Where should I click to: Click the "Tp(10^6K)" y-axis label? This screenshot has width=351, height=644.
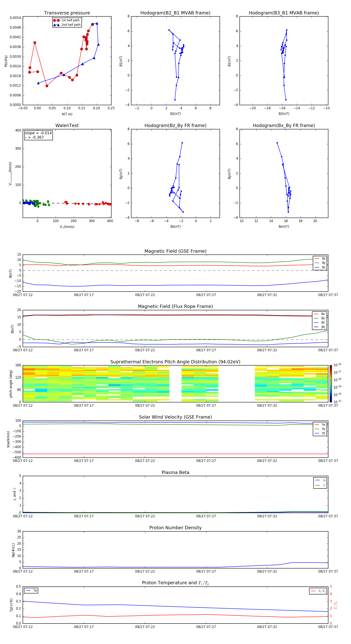pos(11,605)
